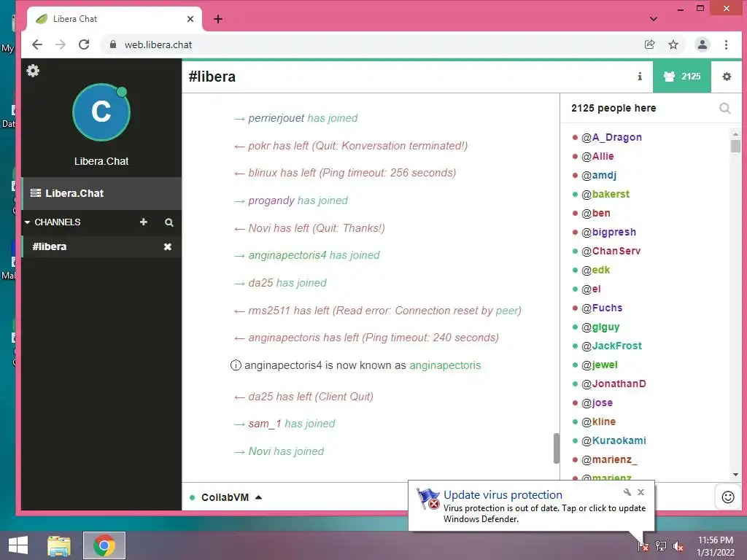Click nickname sam_1 in join message
Image resolution: width=747 pixels, height=560 pixels.
click(265, 424)
